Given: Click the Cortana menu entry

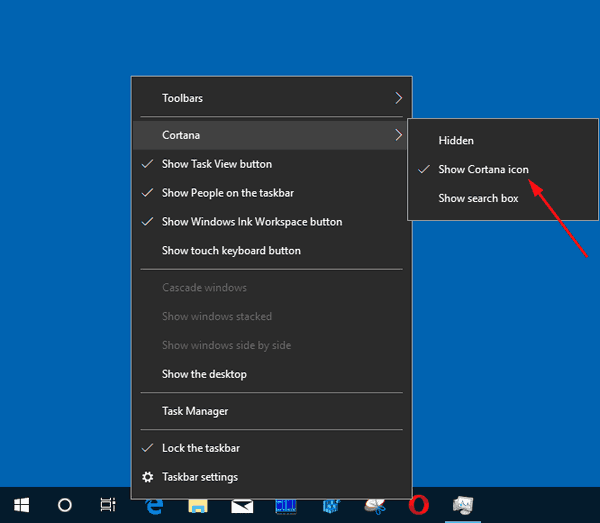Looking at the screenshot, I should [x=272, y=135].
